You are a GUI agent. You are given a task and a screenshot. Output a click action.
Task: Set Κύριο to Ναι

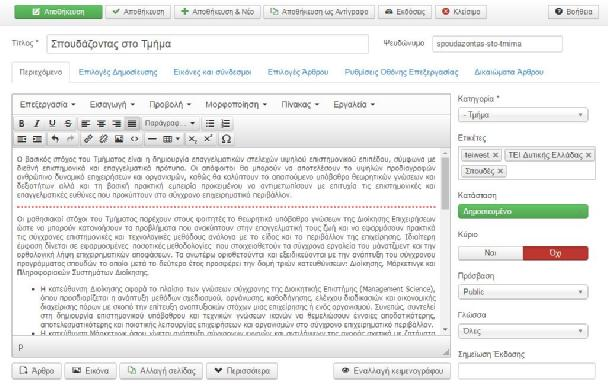pyautogui.click(x=491, y=253)
